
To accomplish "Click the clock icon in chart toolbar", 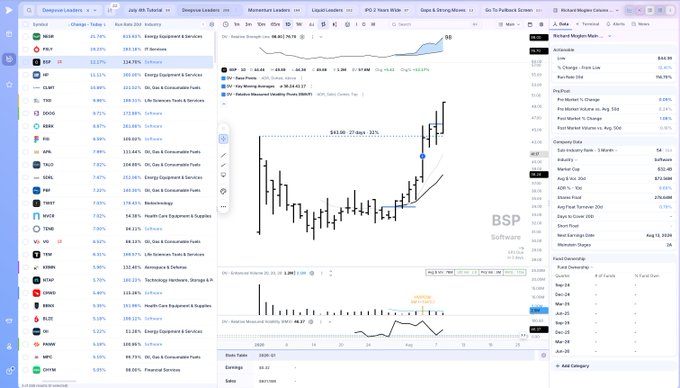I will click(x=226, y=24).
